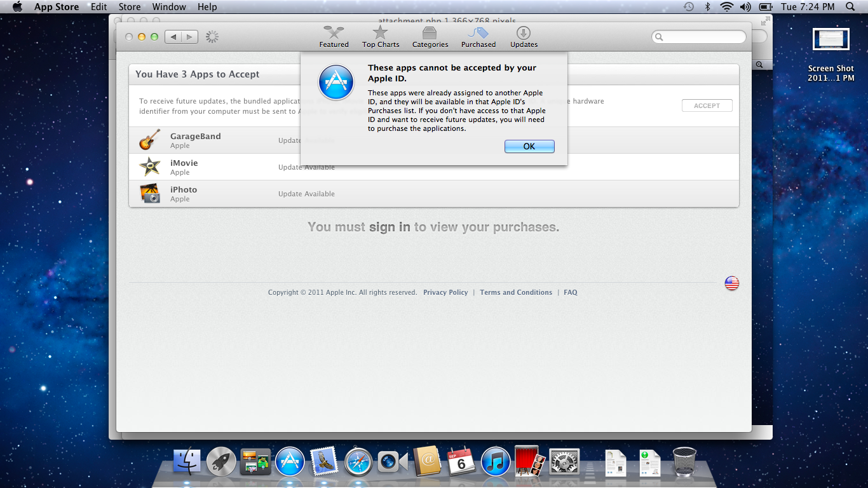
Task: Open Photo Booth in the Dock
Action: [530, 461]
